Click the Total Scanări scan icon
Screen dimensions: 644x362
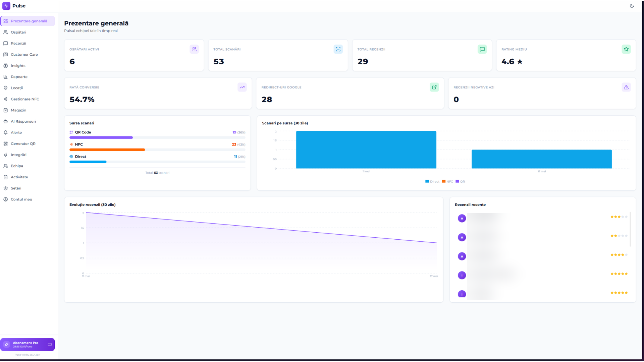point(338,49)
